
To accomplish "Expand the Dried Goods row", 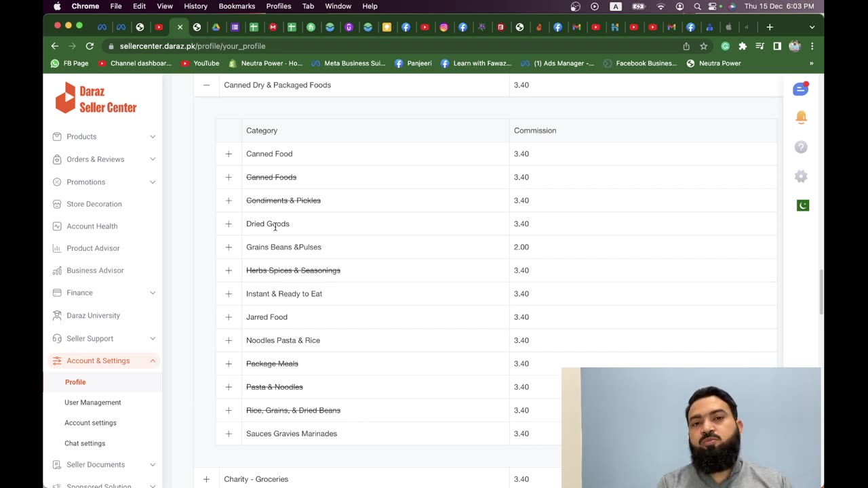I will coord(229,224).
